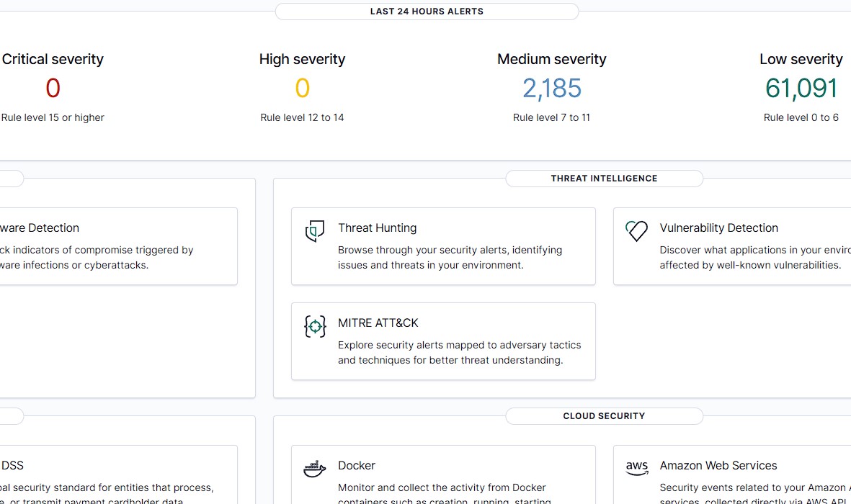Open the partially visible Malware Detection card

coord(115,246)
